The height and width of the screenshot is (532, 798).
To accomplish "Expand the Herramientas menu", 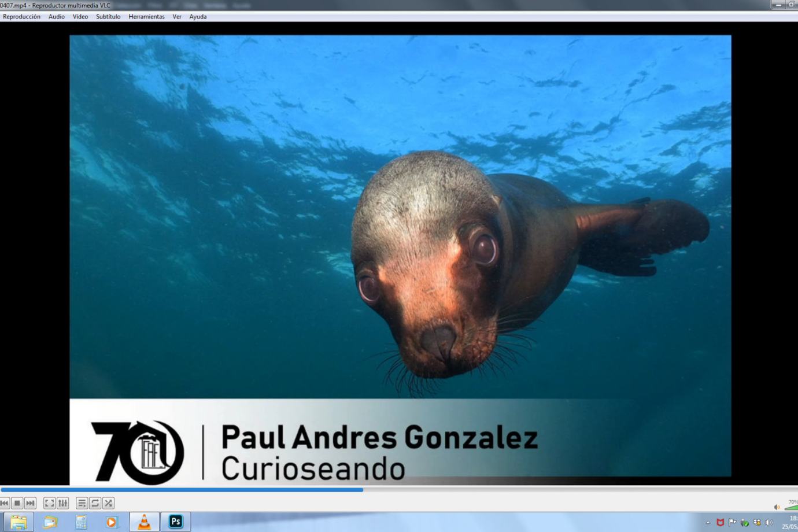I will click(x=146, y=17).
